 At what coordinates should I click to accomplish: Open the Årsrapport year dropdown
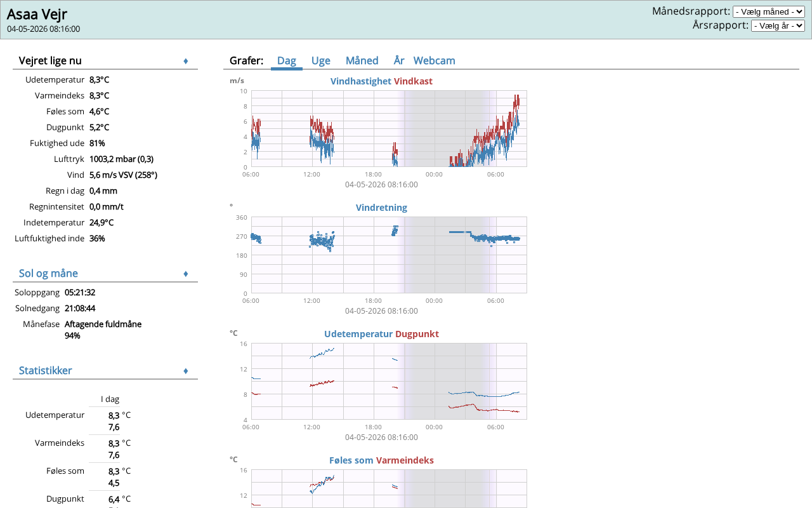[778, 25]
